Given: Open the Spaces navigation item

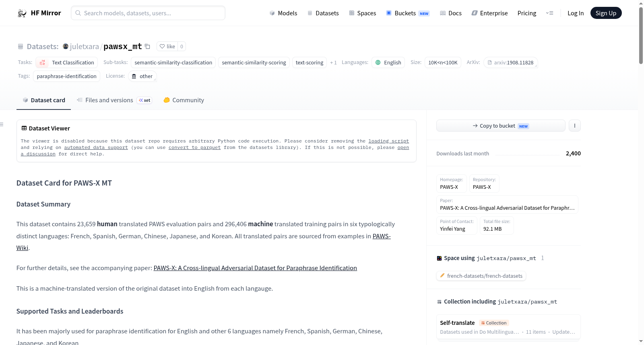Looking at the screenshot, I should click(x=362, y=13).
